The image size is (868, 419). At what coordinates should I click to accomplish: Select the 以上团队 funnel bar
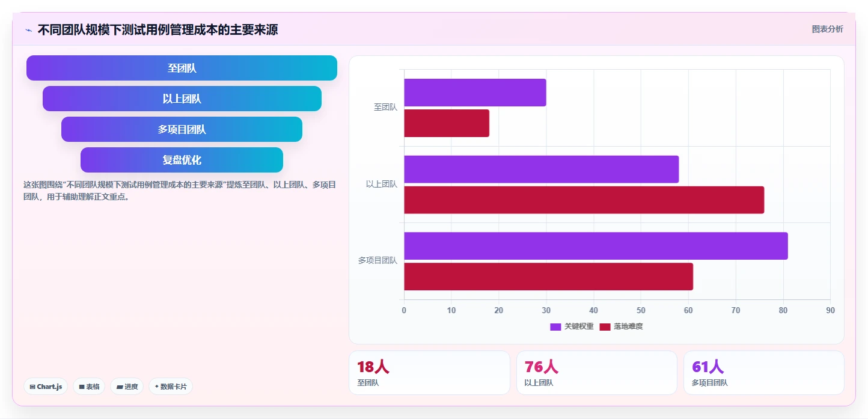pos(182,99)
